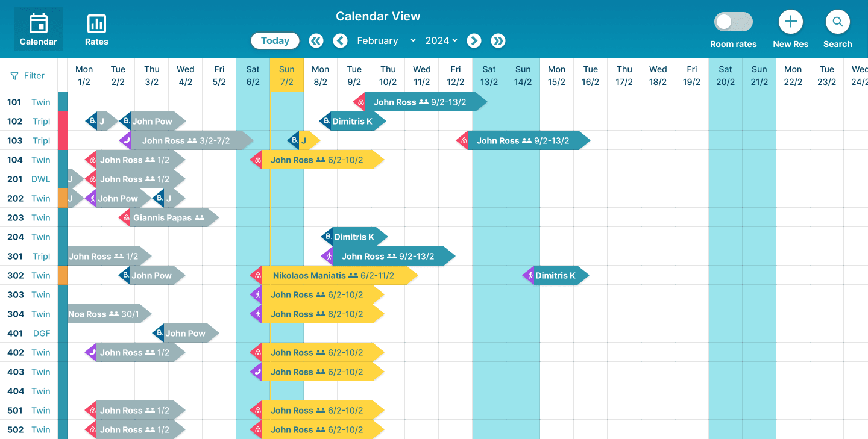
Task: Click the Booking.com icon on room 204 Dimitris K
Action: (327, 237)
